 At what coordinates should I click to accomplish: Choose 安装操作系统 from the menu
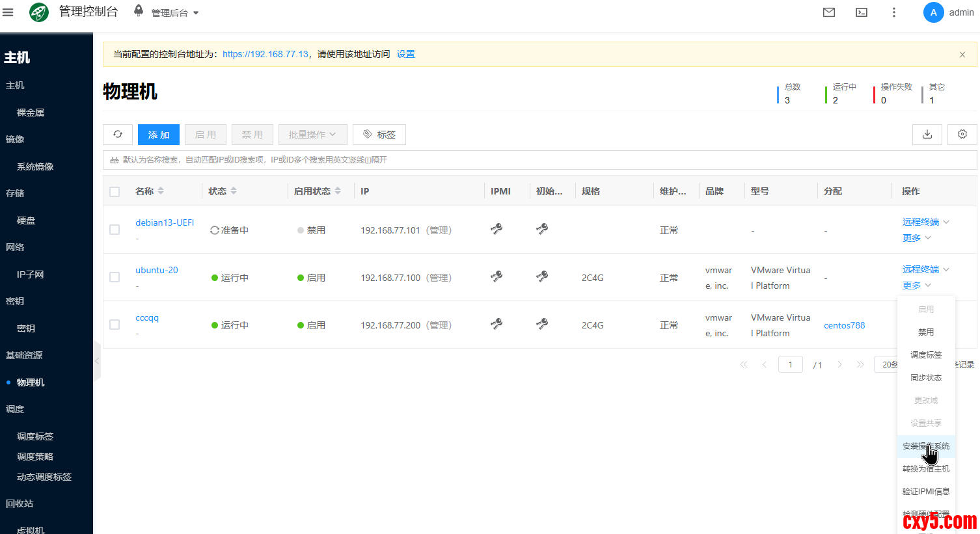pyautogui.click(x=925, y=446)
